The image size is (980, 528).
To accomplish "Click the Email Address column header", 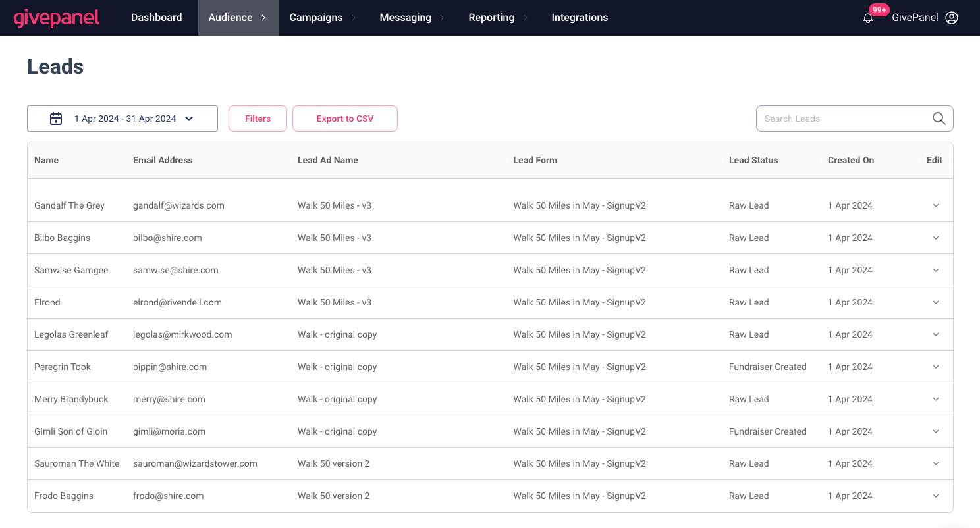I will [163, 160].
